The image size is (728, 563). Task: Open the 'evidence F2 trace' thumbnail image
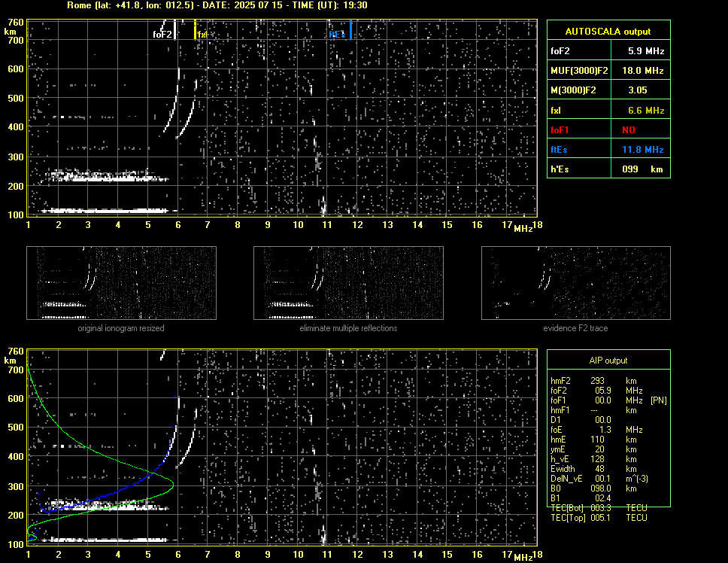click(x=576, y=283)
